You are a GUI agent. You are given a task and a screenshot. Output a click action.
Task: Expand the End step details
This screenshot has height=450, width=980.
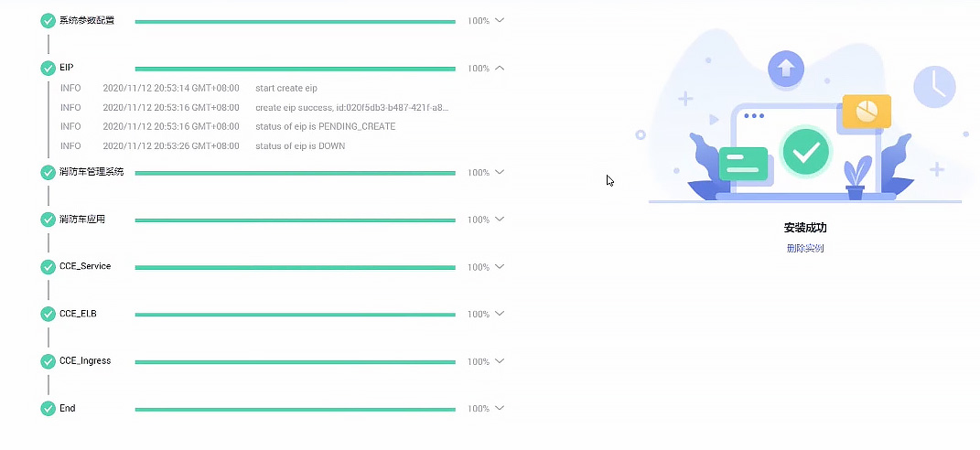pyautogui.click(x=500, y=408)
